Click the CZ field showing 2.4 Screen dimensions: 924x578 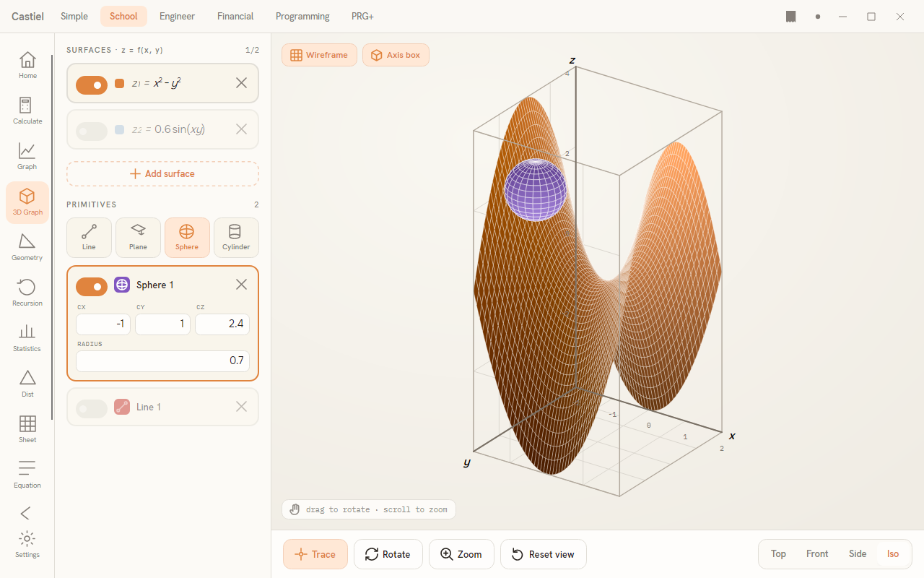point(222,324)
